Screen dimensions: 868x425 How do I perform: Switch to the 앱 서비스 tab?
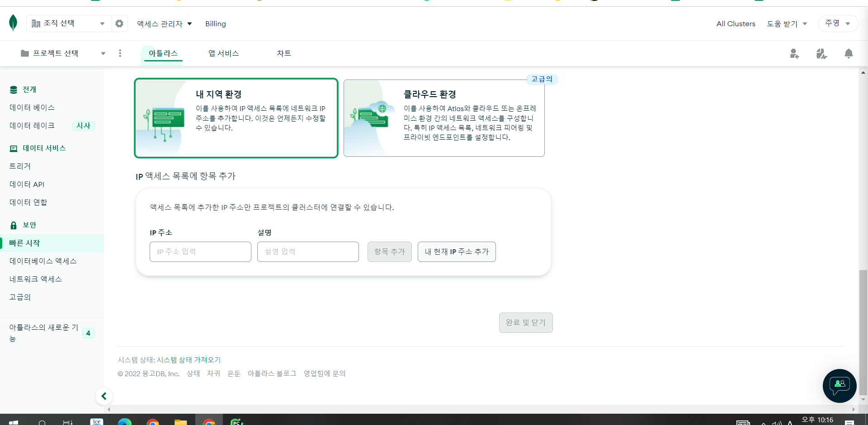tap(223, 53)
